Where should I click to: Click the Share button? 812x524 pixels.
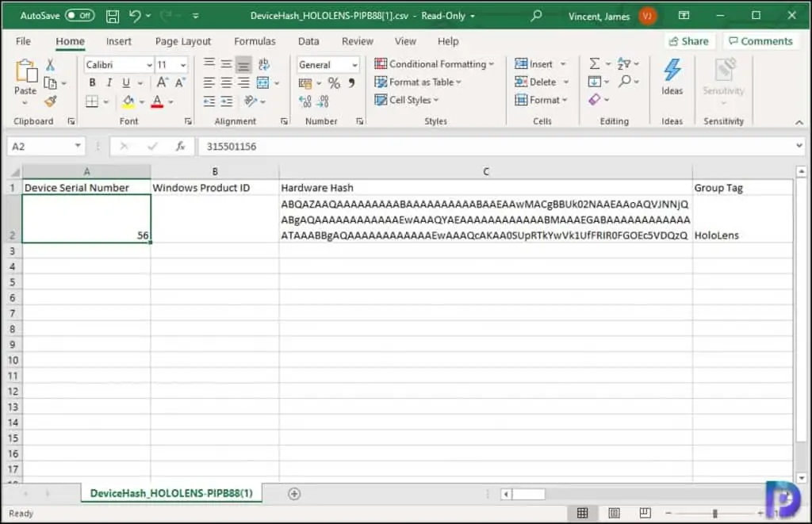(x=689, y=41)
